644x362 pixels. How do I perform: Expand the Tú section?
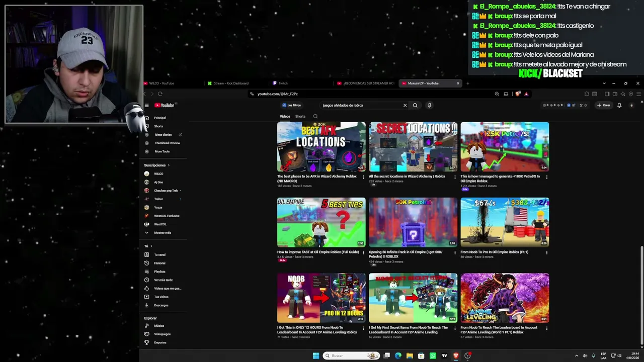(148, 246)
